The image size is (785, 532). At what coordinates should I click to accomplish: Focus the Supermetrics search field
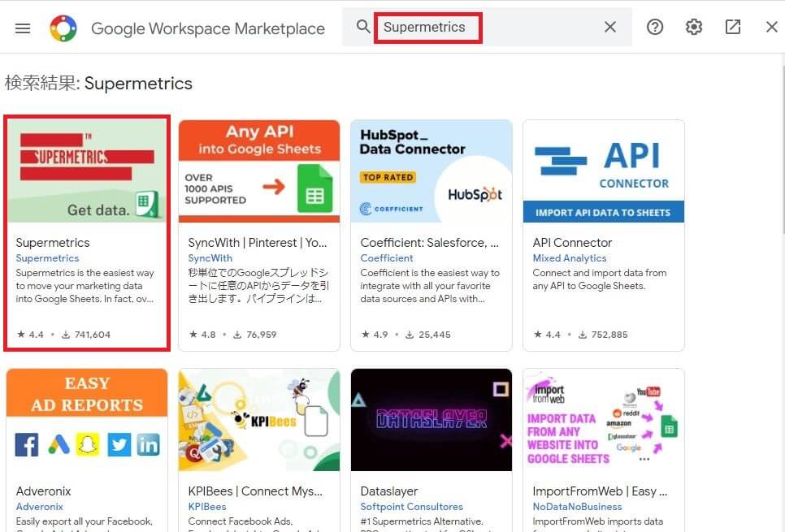pyautogui.click(x=488, y=27)
